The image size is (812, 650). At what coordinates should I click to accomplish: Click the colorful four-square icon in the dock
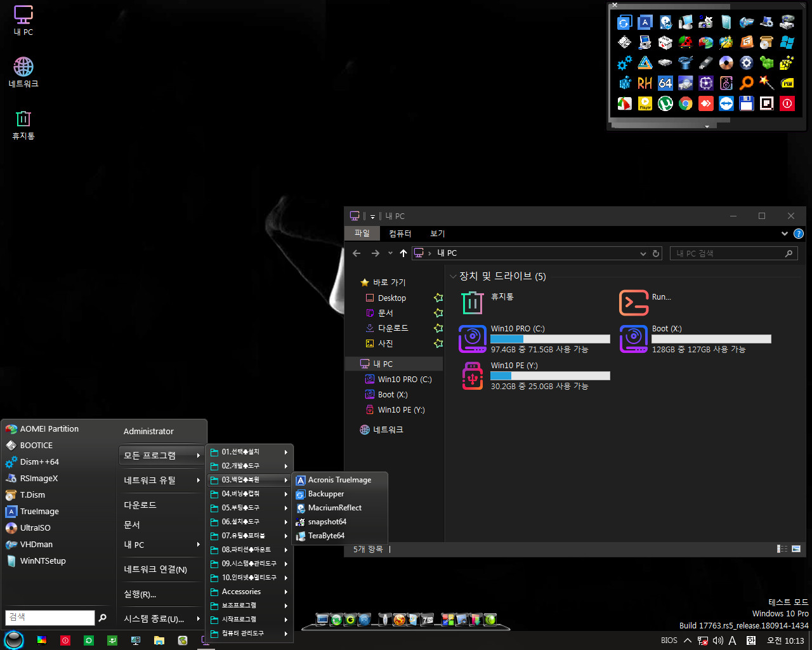[x=449, y=620]
